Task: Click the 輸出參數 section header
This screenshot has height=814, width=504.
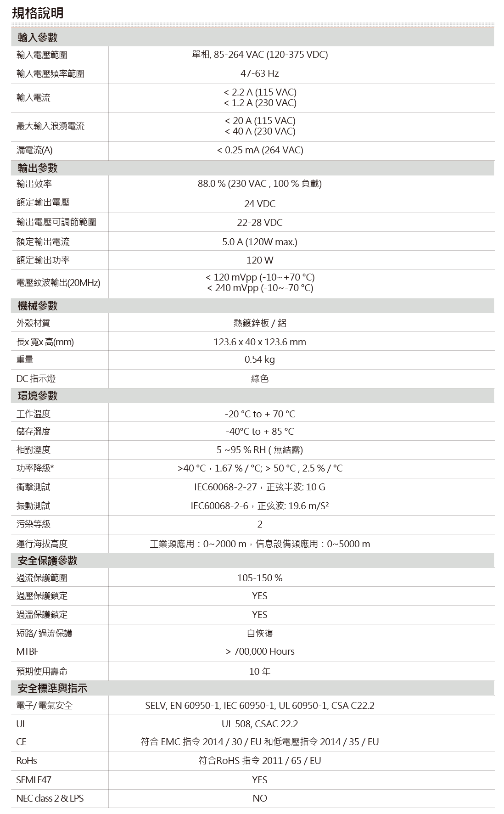Action: click(38, 168)
